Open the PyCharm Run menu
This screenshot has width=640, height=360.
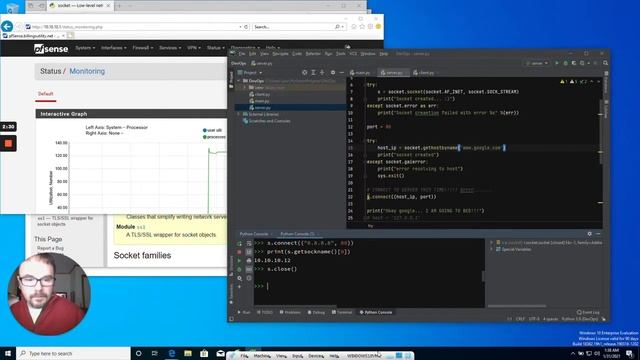tap(328, 54)
